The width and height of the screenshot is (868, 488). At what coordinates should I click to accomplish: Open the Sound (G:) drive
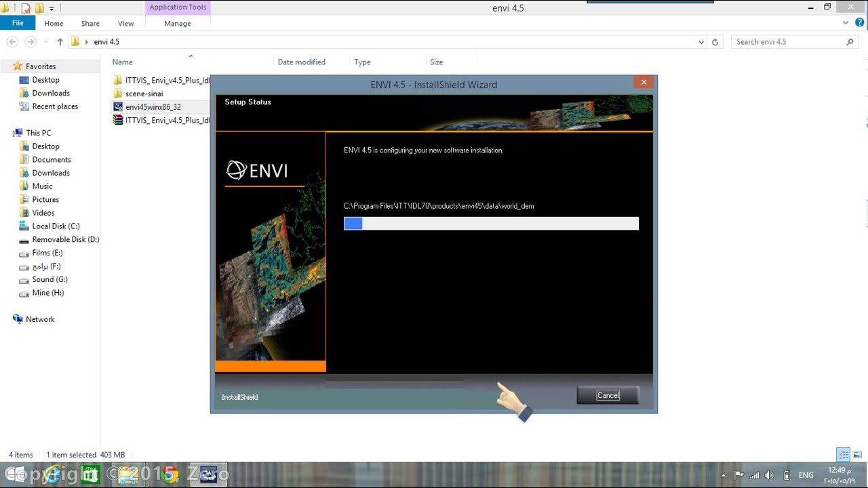(50, 279)
